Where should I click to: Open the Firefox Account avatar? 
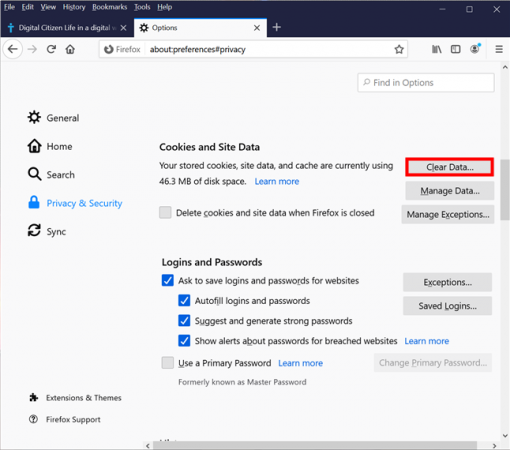(475, 49)
